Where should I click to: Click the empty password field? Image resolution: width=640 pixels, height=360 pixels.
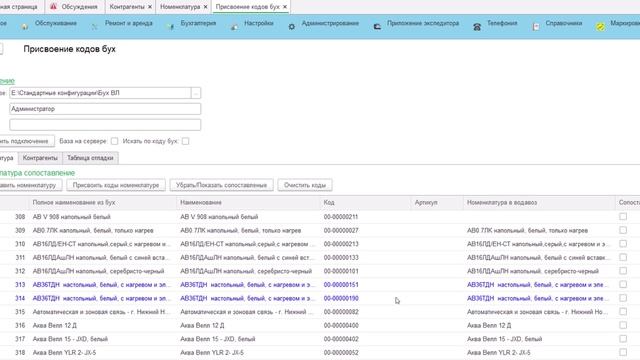(x=105, y=124)
